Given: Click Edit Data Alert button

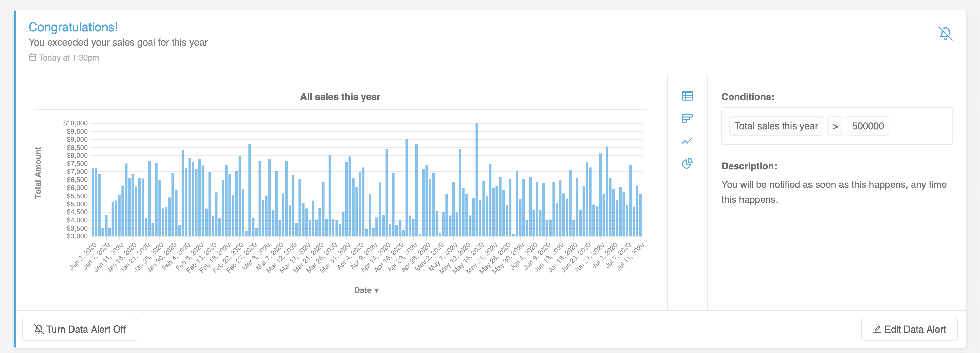Looking at the screenshot, I should 909,329.
